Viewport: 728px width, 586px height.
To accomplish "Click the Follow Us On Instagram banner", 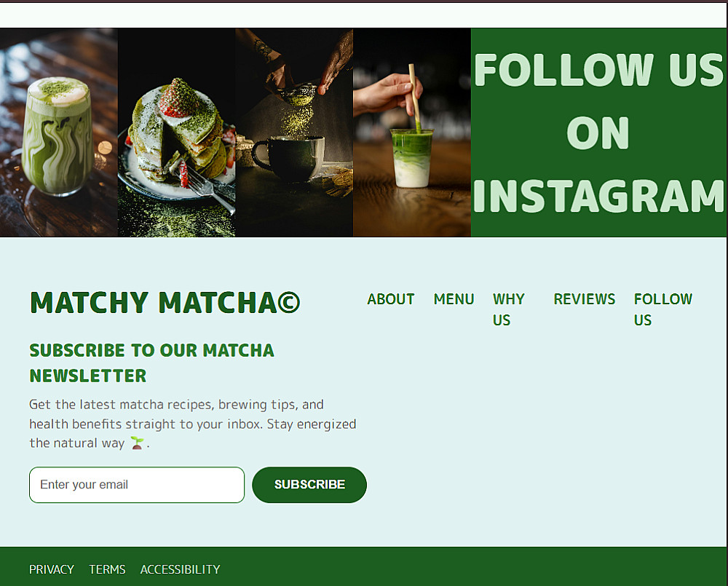I will (x=598, y=132).
